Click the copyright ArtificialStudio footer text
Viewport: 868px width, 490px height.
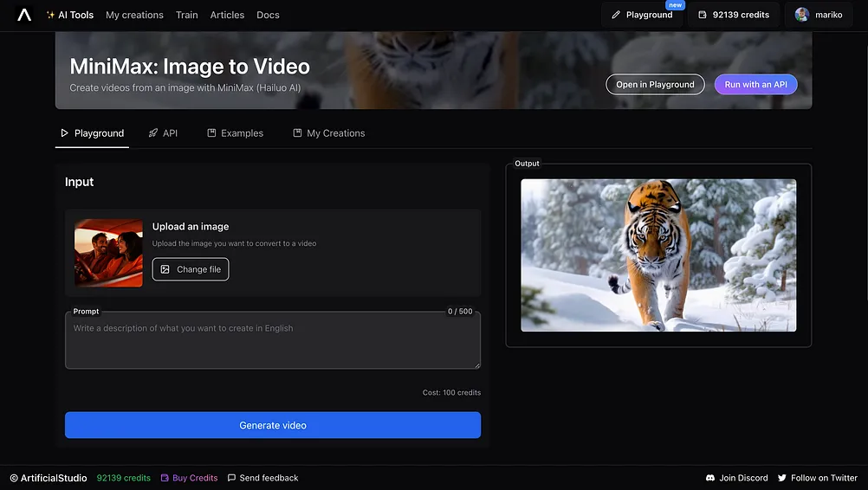(49, 478)
